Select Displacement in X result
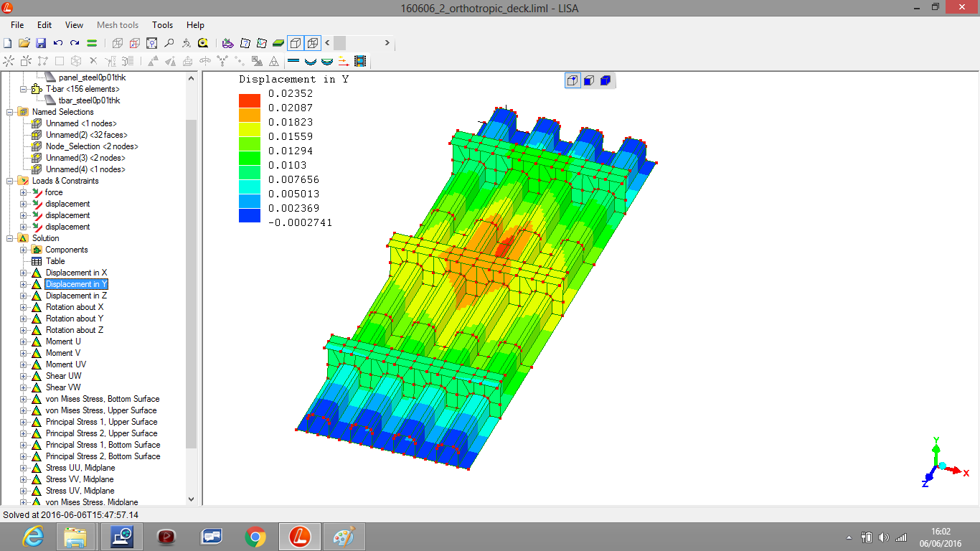 coord(76,273)
